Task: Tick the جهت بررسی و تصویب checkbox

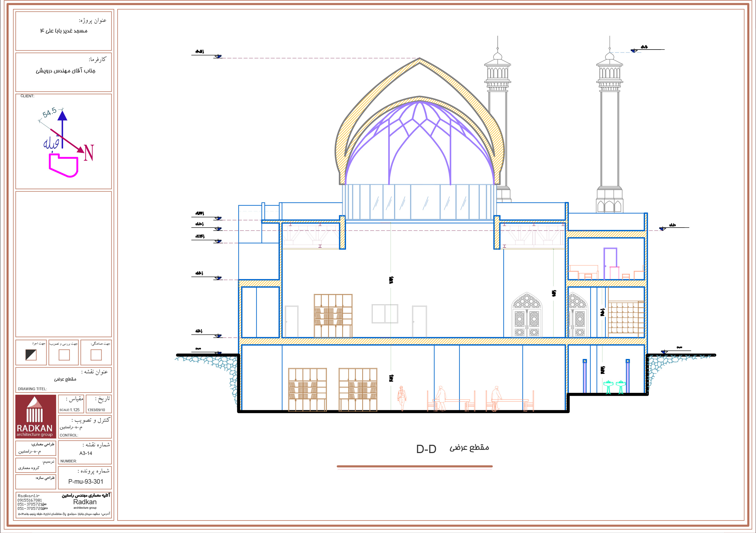Action: click(x=64, y=354)
